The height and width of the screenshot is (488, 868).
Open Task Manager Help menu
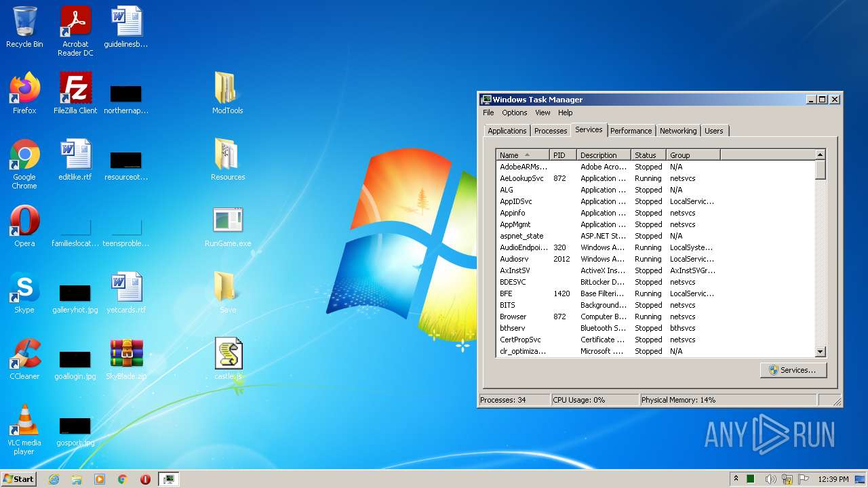565,113
